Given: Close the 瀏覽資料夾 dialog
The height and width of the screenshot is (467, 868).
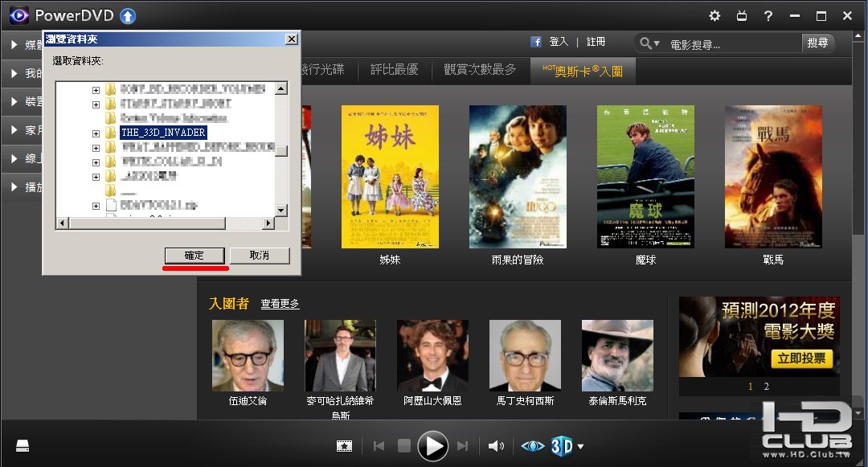Looking at the screenshot, I should coord(291,39).
